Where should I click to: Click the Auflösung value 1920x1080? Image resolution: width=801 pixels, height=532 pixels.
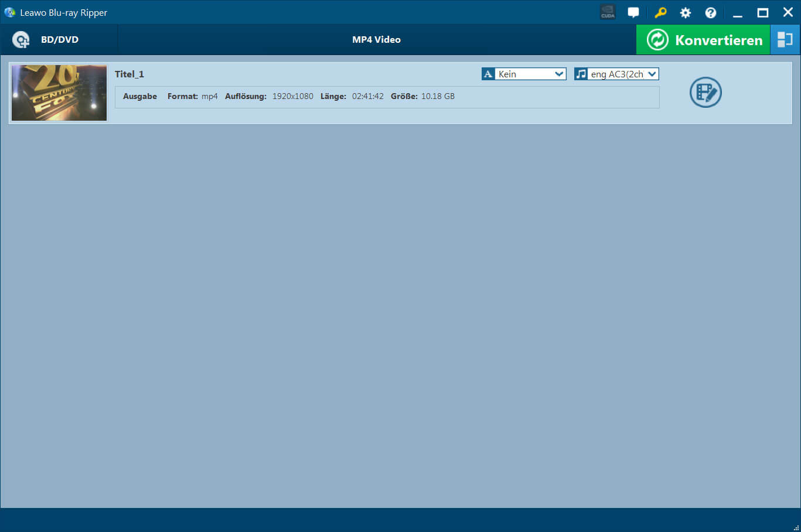tap(292, 96)
